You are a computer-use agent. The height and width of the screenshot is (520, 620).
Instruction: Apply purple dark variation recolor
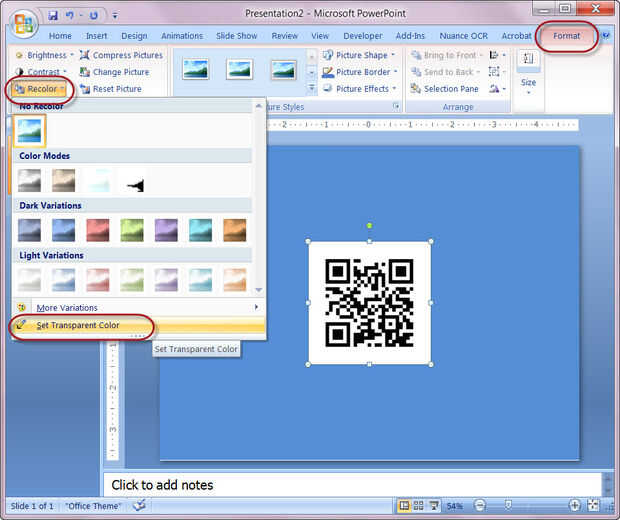[166, 230]
